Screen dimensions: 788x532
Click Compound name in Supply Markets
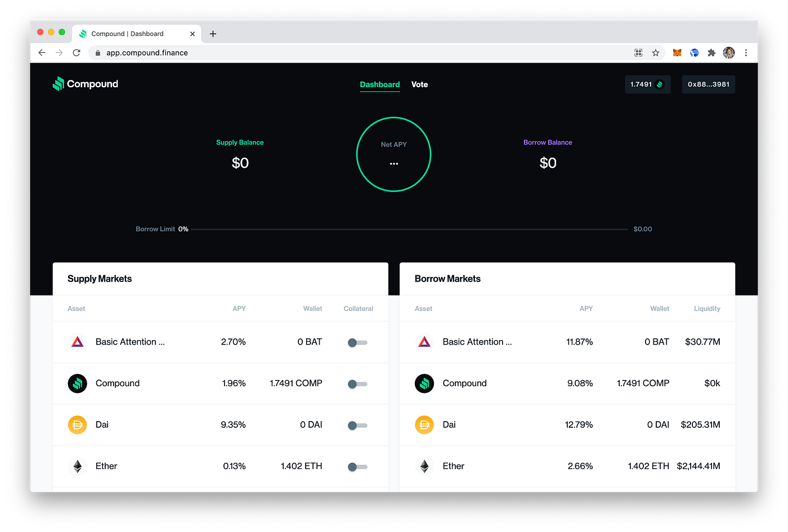coord(118,383)
